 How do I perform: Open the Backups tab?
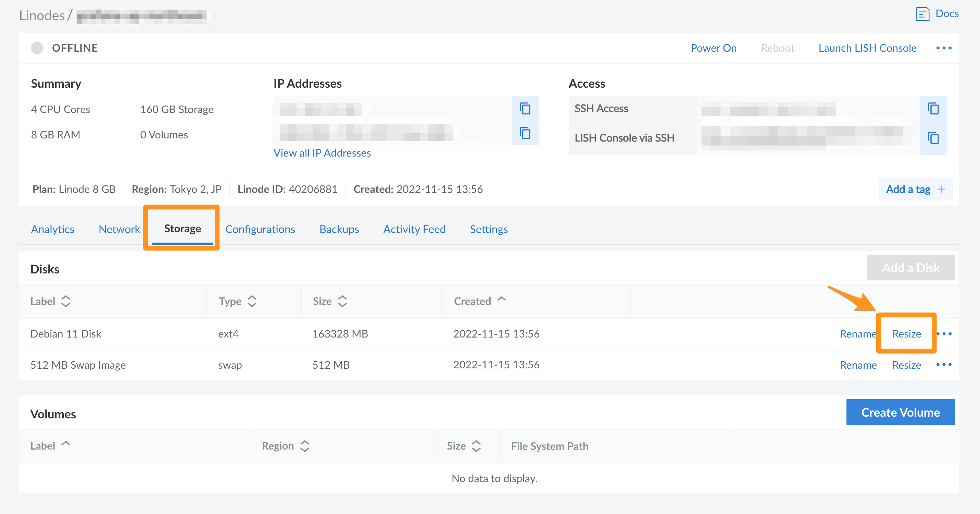(x=339, y=229)
